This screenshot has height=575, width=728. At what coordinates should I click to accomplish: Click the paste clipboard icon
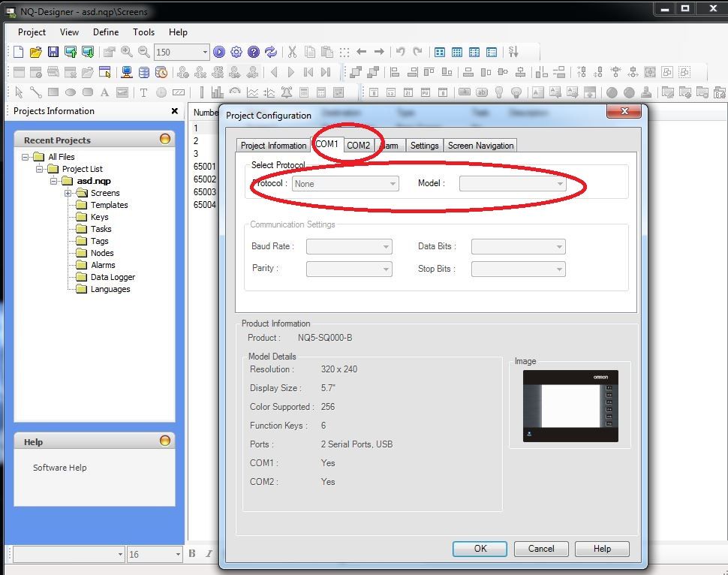[x=327, y=52]
